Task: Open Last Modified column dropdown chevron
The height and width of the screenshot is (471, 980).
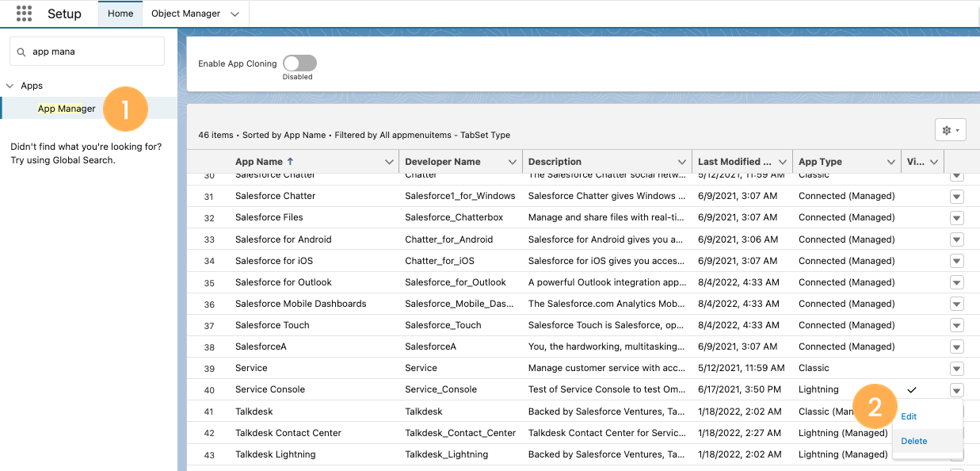Action: [784, 162]
